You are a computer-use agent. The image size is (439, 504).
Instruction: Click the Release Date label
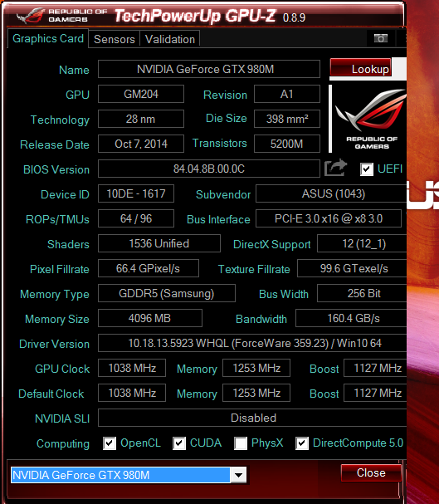tap(55, 144)
